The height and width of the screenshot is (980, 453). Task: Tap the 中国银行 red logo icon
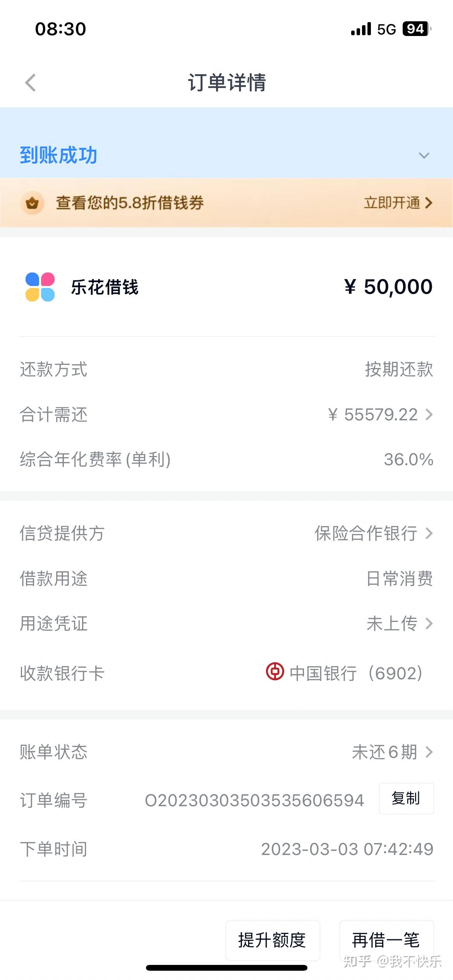(275, 671)
